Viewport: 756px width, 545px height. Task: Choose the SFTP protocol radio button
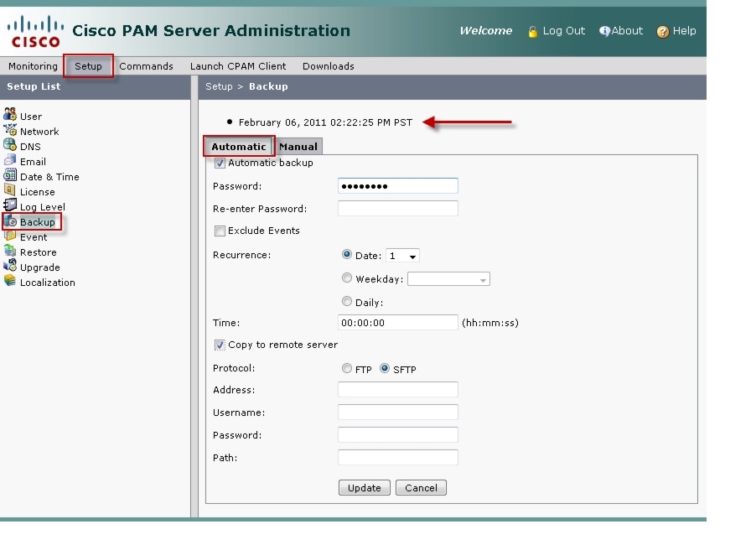pos(385,368)
